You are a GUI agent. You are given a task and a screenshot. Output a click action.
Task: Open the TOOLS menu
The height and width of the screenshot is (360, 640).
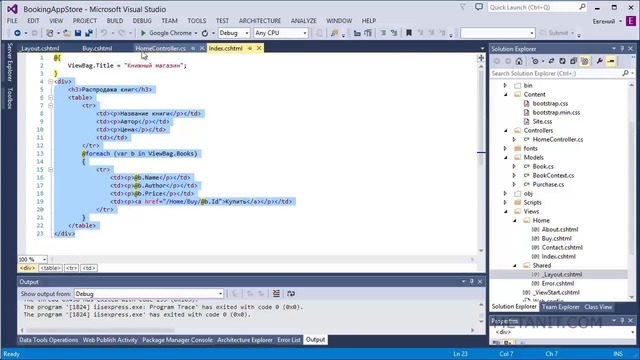coord(197,20)
